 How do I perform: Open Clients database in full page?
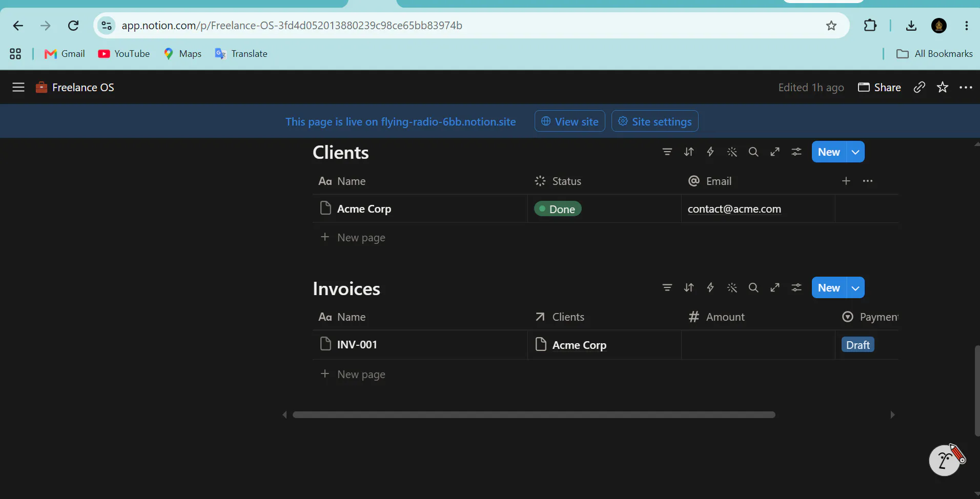(775, 152)
